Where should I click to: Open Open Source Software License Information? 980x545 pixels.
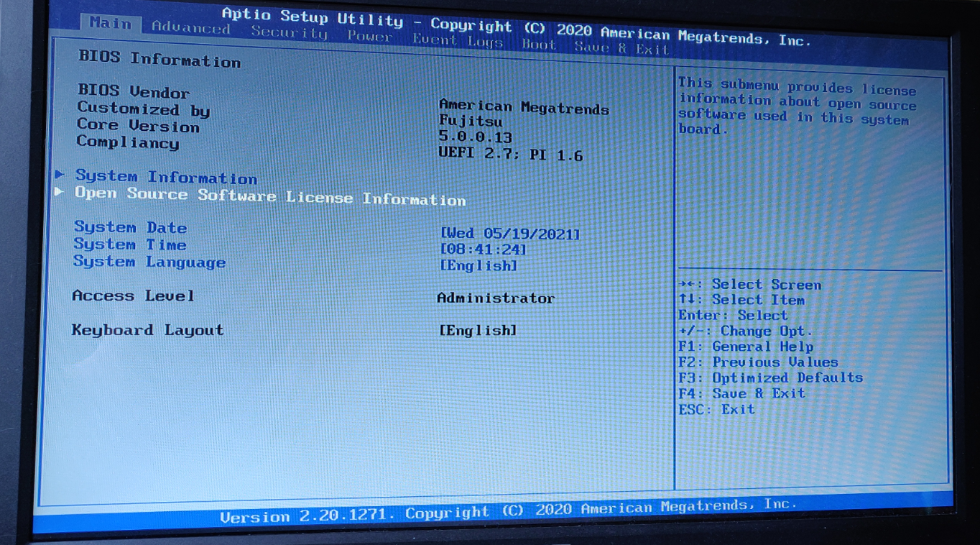click(x=270, y=196)
